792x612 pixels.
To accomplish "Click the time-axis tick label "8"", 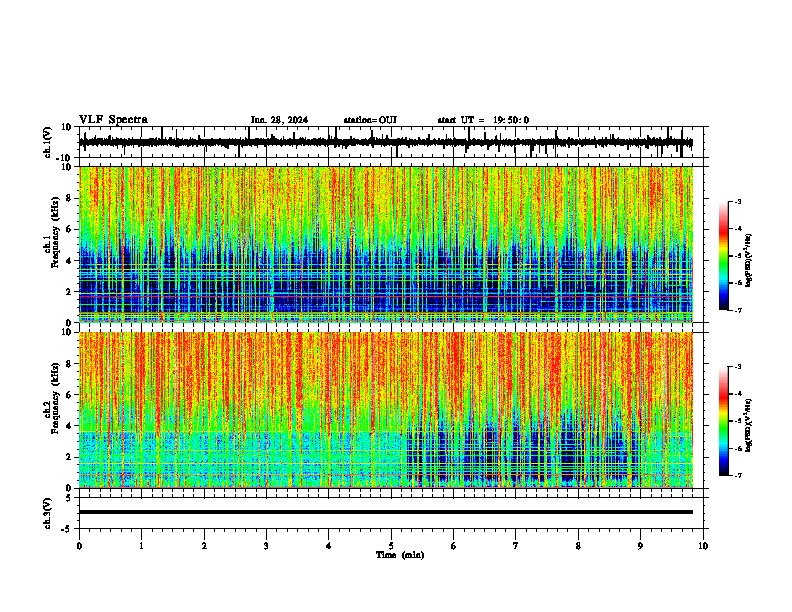I will [578, 546].
